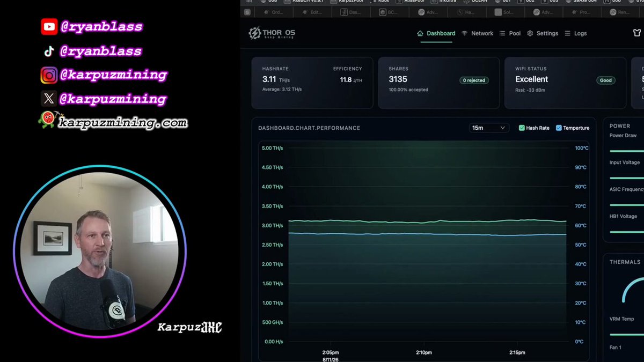Click the t-shirt theme icon
This screenshot has height=362, width=644.
[x=637, y=33]
